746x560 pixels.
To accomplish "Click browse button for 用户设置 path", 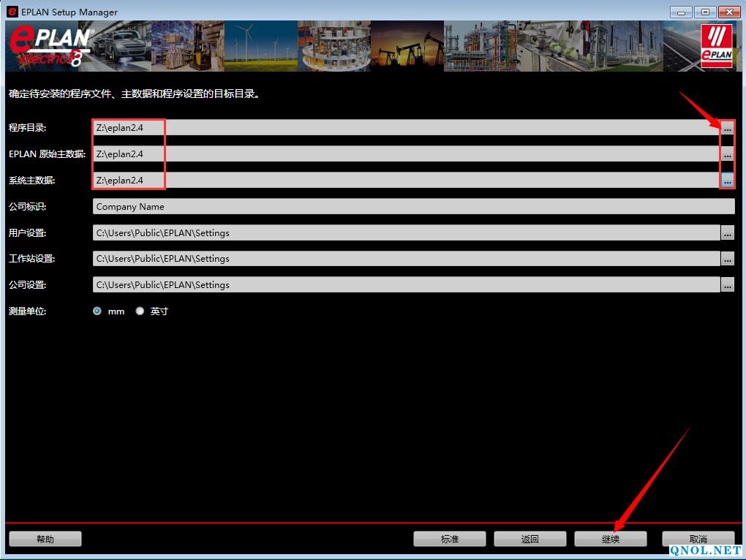I will coord(727,233).
